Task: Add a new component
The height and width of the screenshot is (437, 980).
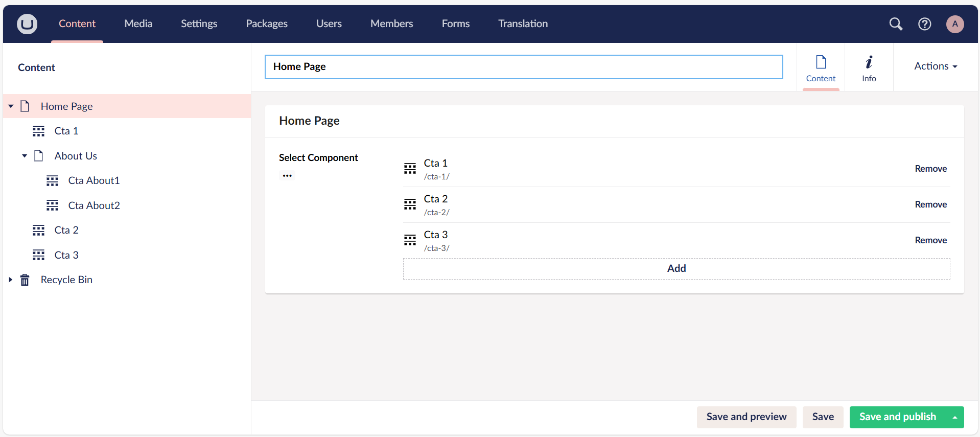Action: 676,269
